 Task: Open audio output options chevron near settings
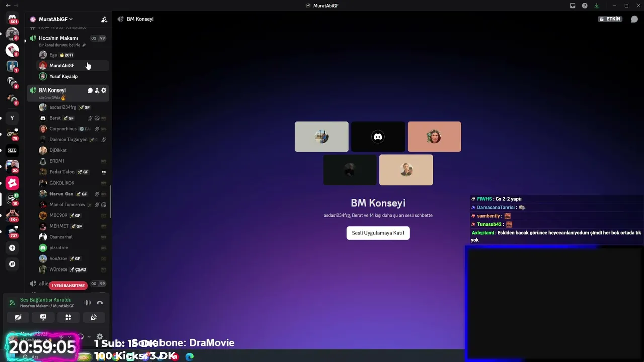[89, 337]
